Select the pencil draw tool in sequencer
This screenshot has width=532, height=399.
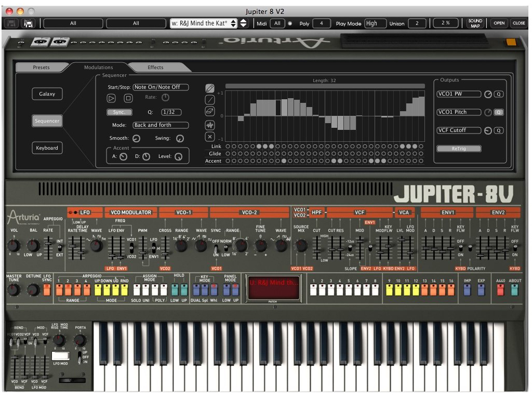(x=210, y=88)
